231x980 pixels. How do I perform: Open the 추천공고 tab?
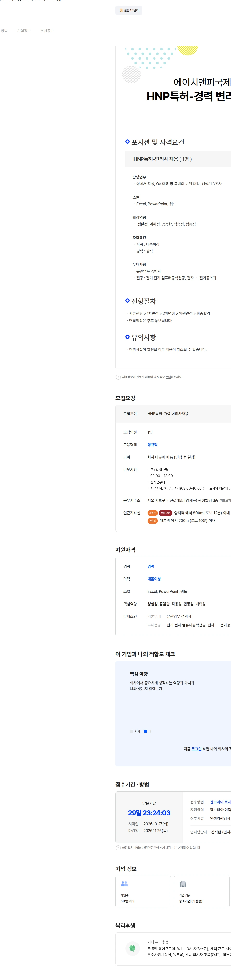point(47,31)
